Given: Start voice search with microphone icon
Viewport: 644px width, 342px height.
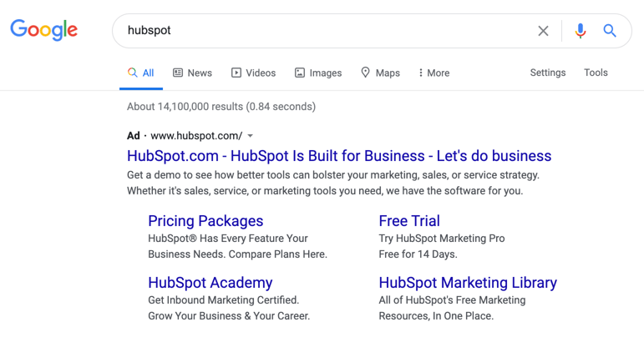Looking at the screenshot, I should pos(580,31).
